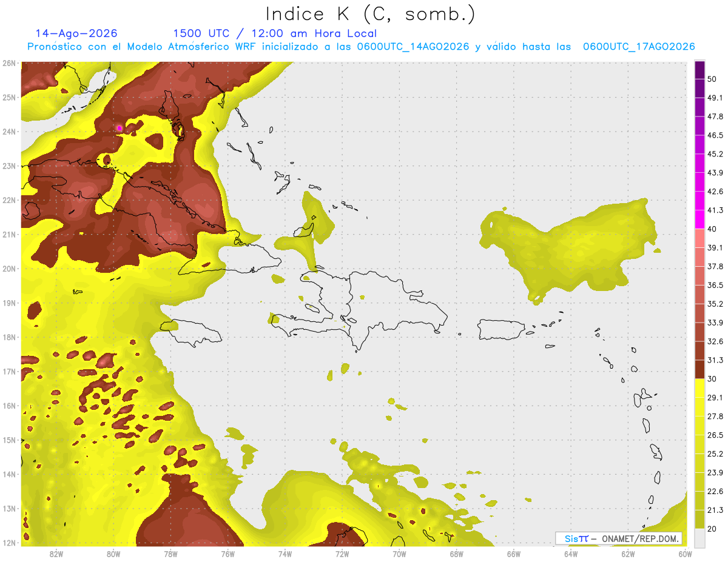This screenshot has width=728, height=562.
Task: Click the colorbar value "31.3"
Action: 715,360
